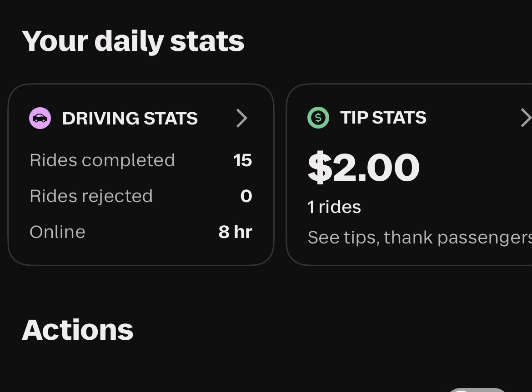532x392 pixels.
Task: Open the DRIVING STATS title label
Action: [130, 119]
